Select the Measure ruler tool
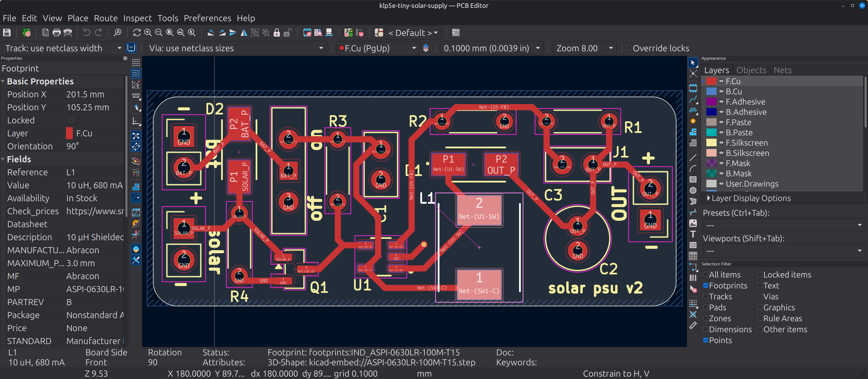This screenshot has height=379, width=868. (x=693, y=326)
